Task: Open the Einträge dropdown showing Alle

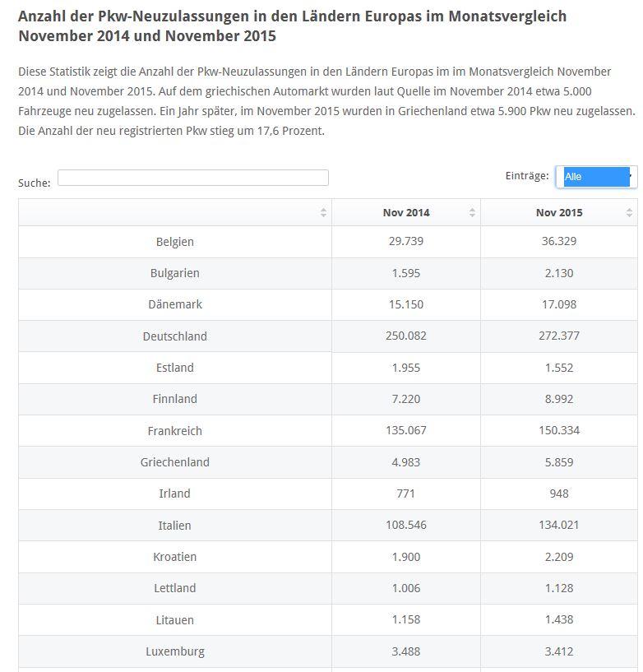Action: [596, 177]
